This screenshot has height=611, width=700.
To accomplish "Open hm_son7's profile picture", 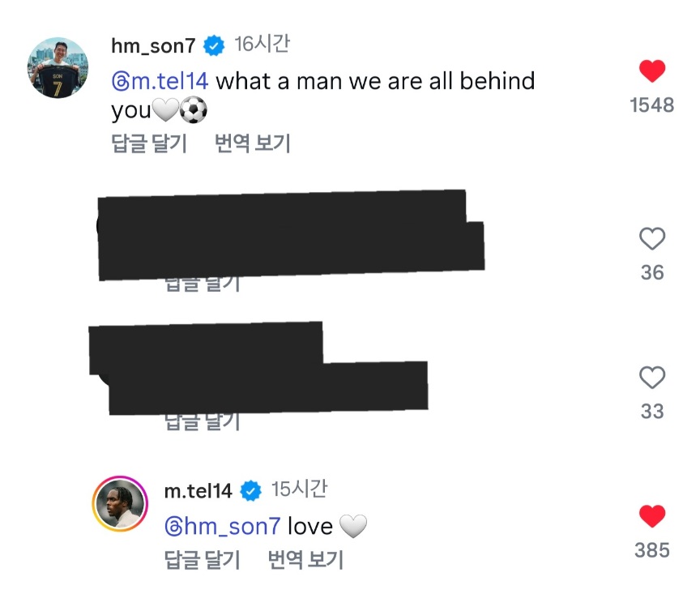I will click(58, 67).
